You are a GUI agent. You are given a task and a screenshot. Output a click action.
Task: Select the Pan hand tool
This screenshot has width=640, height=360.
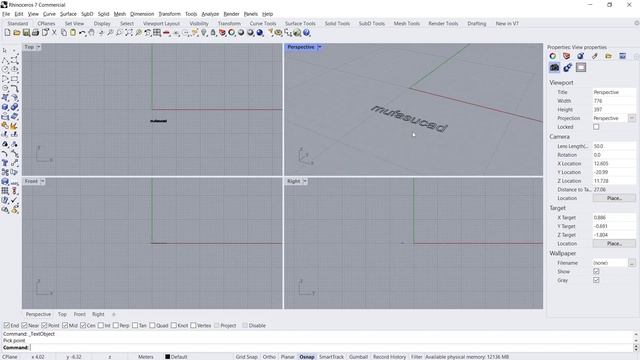(91, 33)
